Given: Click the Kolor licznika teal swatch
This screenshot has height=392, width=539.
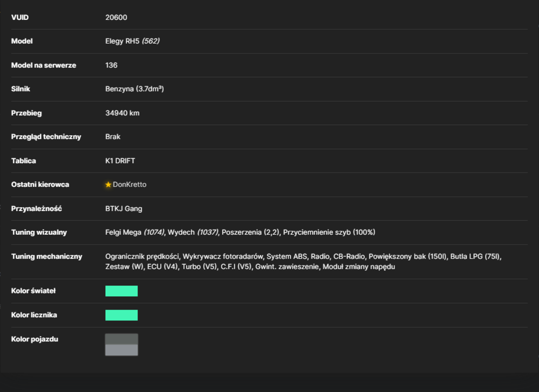Looking at the screenshot, I should 121,315.
